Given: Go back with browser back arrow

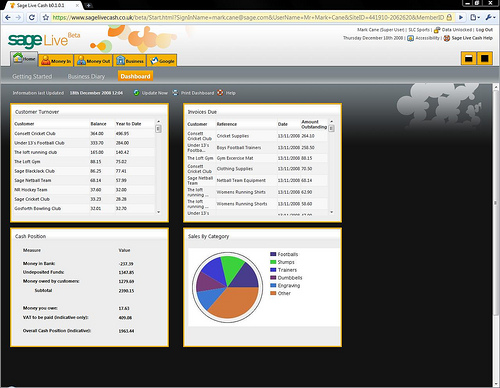Looking at the screenshot, I should 8,17.
